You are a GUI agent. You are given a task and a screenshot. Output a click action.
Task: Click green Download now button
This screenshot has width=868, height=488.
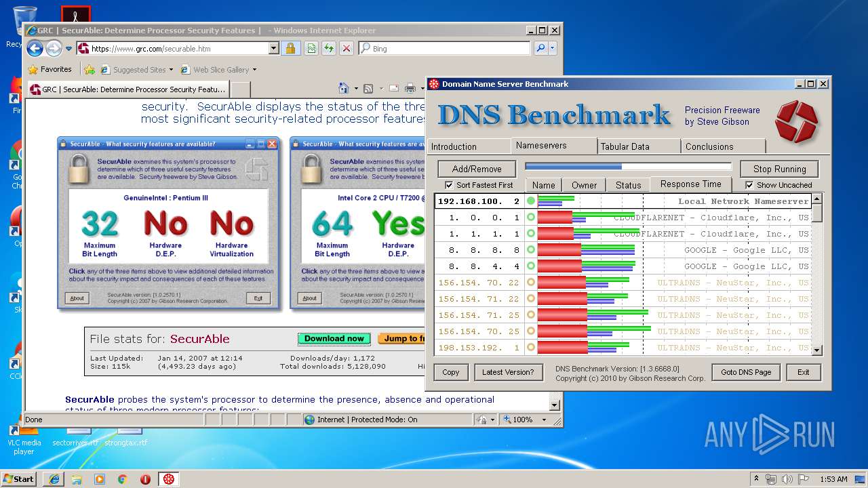tap(334, 339)
